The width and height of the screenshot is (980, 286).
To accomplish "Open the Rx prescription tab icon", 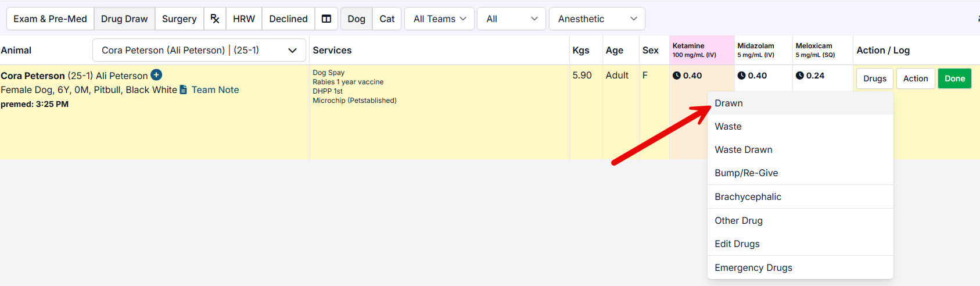I will 215,19.
